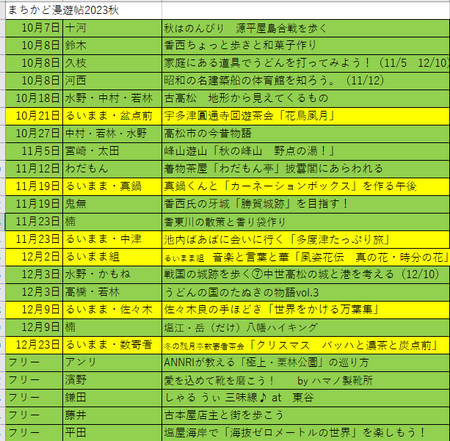Viewport: 450px width, 441px height.
Task: Click the 峰山遊山 event cell
Action: point(306,151)
